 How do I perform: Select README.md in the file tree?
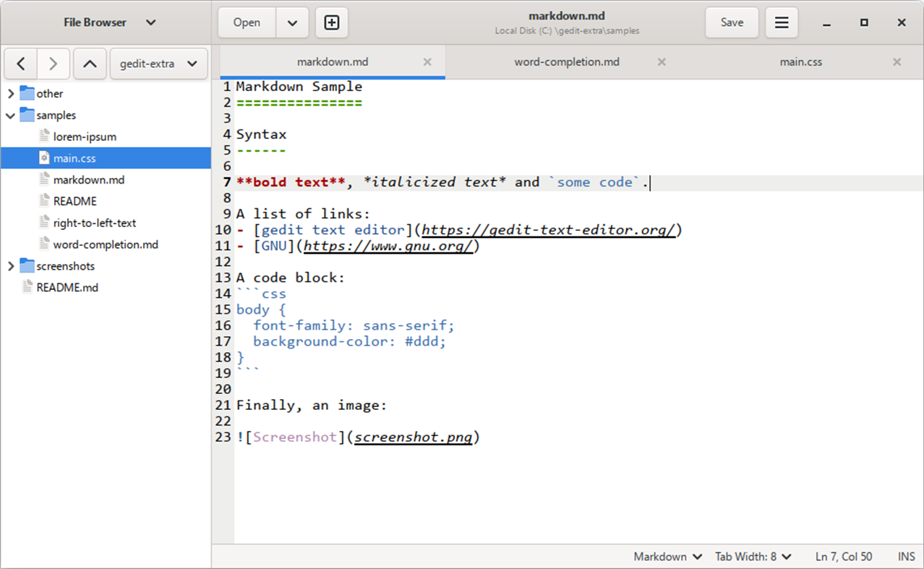[67, 287]
